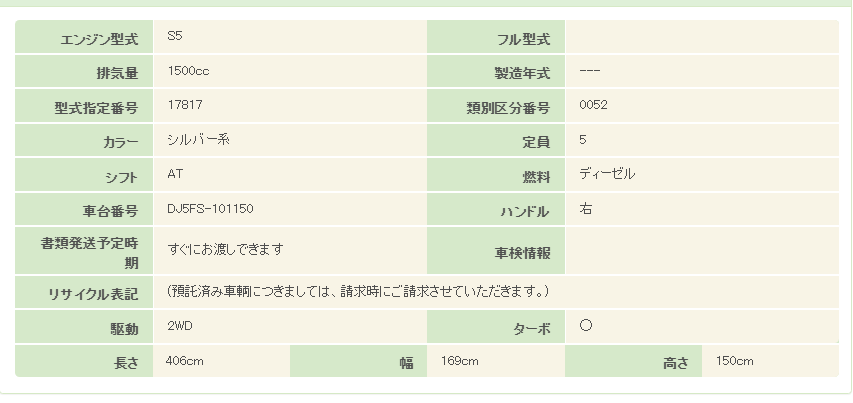The width and height of the screenshot is (853, 403).
Task: Select the ハンドル value 右
Action: [x=585, y=209]
